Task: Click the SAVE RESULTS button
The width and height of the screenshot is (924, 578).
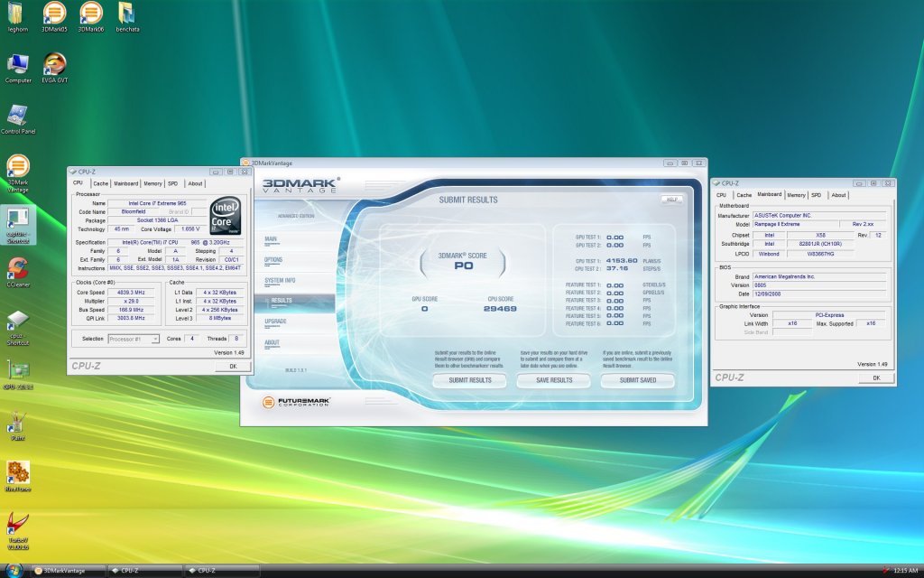Action: [x=554, y=380]
